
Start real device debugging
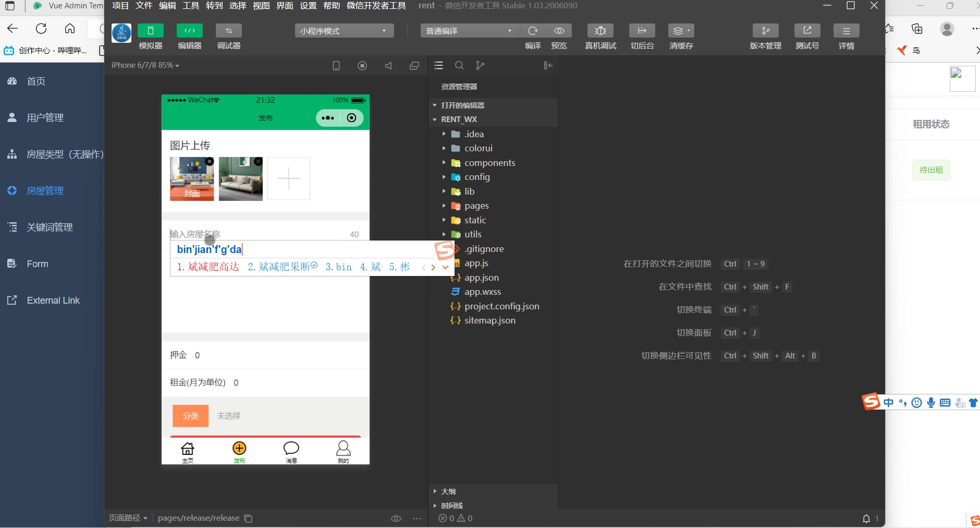pos(601,31)
